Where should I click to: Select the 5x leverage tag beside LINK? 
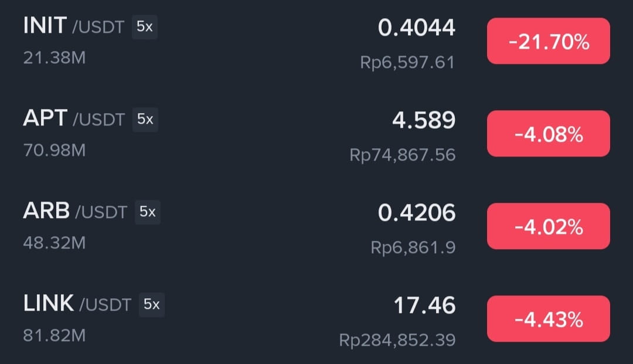(152, 305)
